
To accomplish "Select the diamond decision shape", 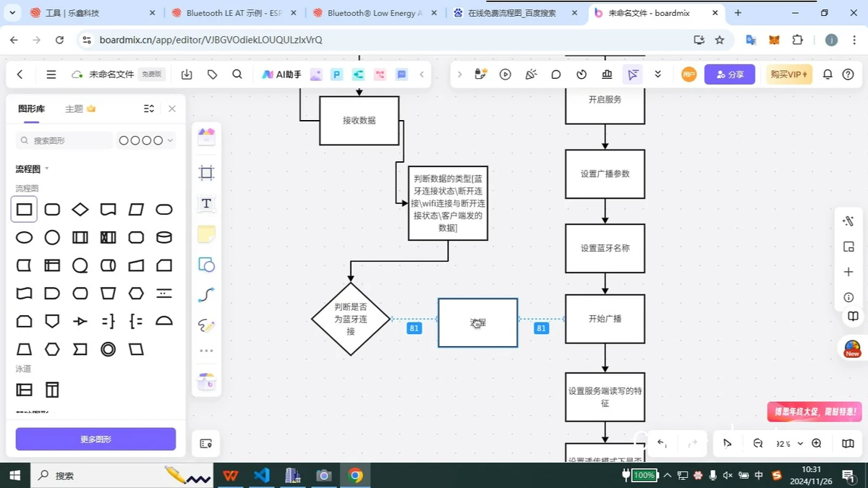I will (x=80, y=210).
